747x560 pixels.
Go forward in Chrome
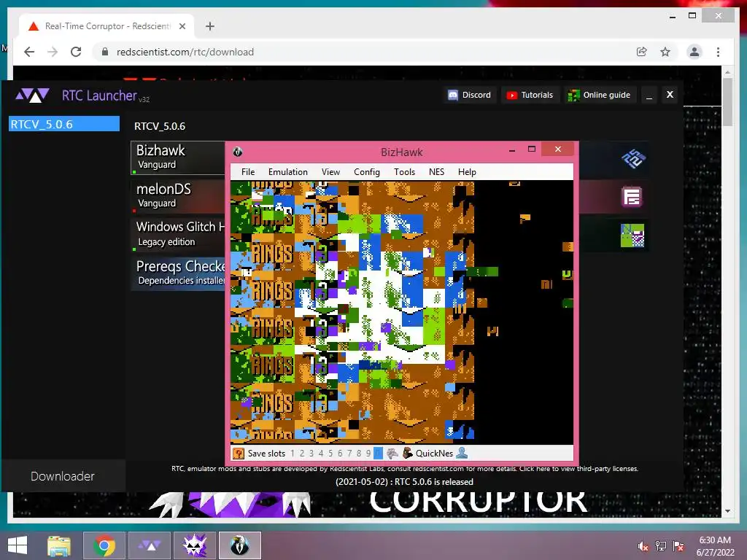(53, 52)
